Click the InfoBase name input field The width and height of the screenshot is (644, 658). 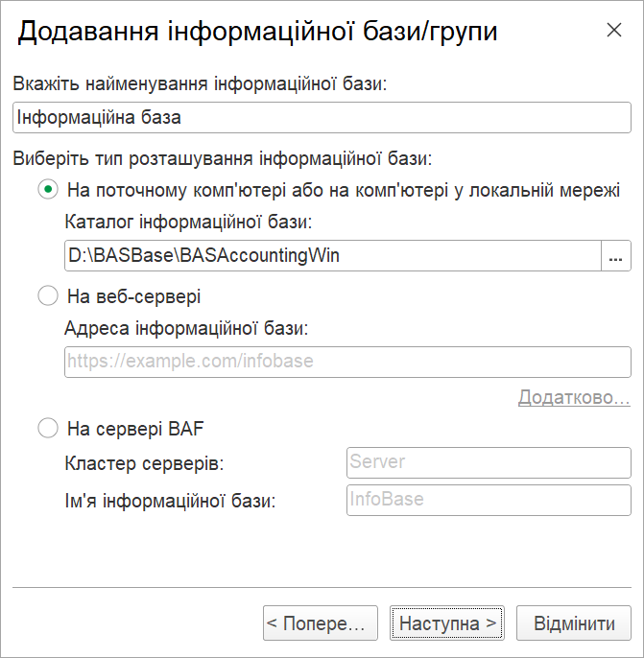click(489, 501)
